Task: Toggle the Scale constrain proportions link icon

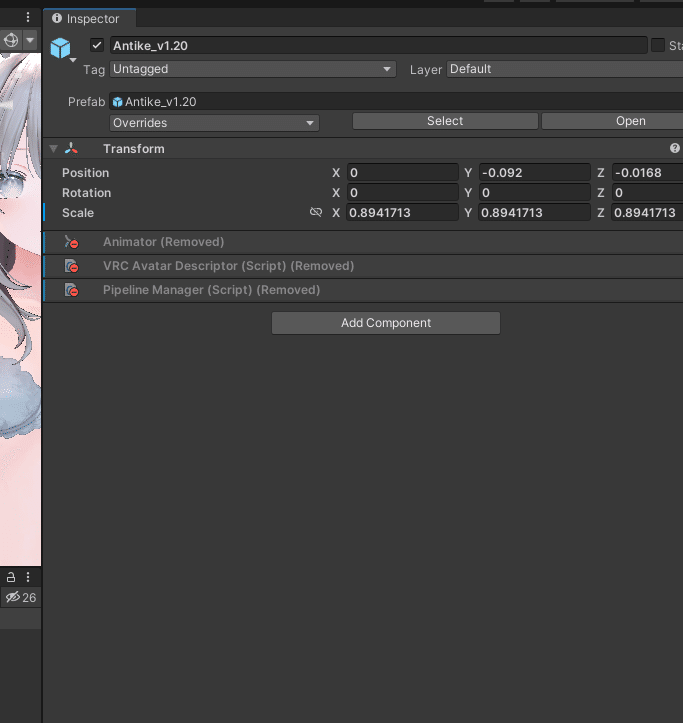Action: point(316,212)
